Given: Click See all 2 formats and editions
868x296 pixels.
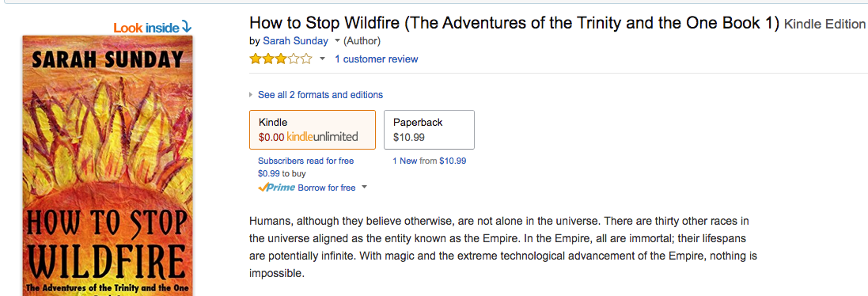Looking at the screenshot, I should click(x=320, y=95).
